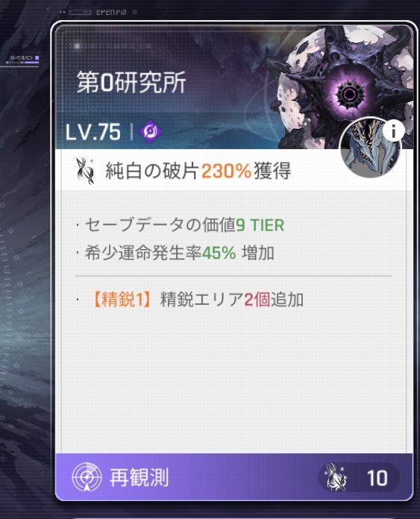The image size is (420, 519).
Task: Click the セーブデータの価値9 TIER line
Action: pos(184,225)
